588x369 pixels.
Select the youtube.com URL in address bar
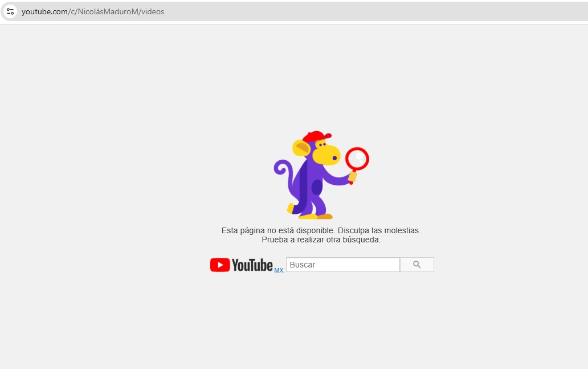coord(93,11)
